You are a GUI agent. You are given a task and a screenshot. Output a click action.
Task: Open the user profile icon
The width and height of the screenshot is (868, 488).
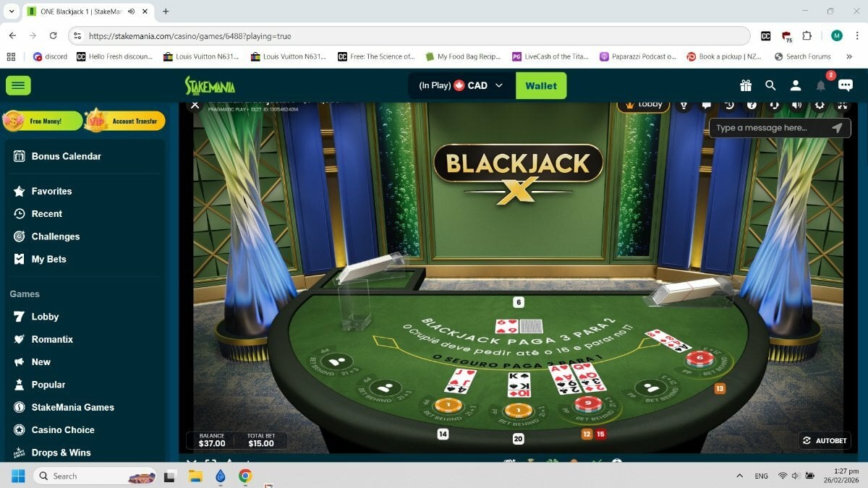pyautogui.click(x=796, y=85)
